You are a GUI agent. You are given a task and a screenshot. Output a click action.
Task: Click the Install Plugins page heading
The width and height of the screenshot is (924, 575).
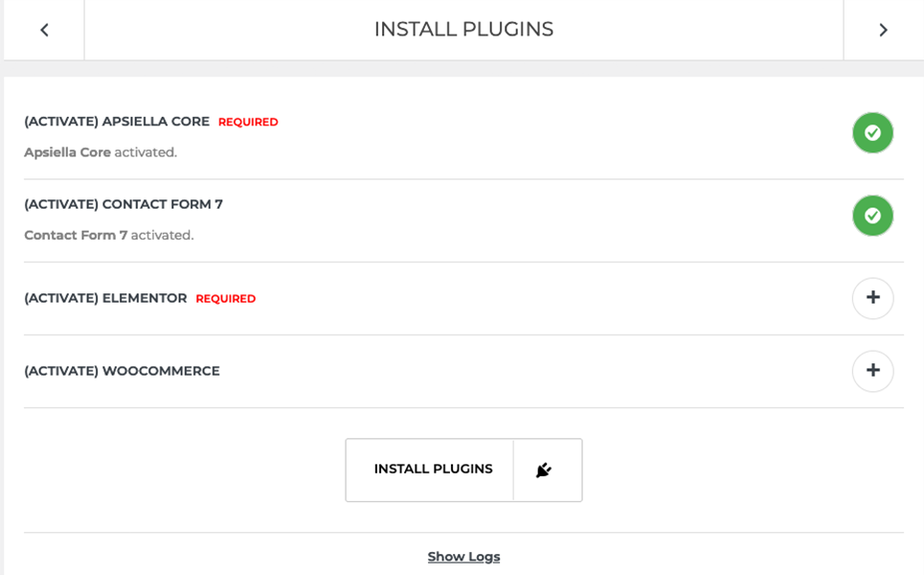tap(463, 29)
